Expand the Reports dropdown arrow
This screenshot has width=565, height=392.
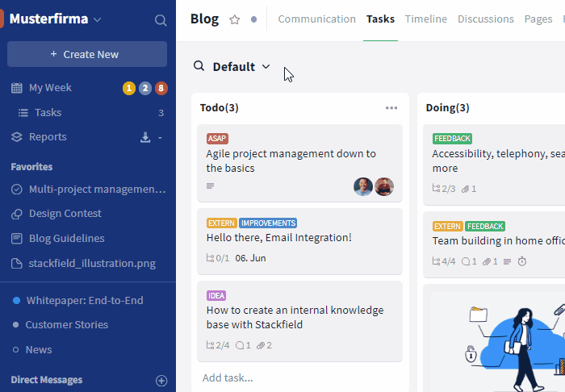(x=160, y=137)
